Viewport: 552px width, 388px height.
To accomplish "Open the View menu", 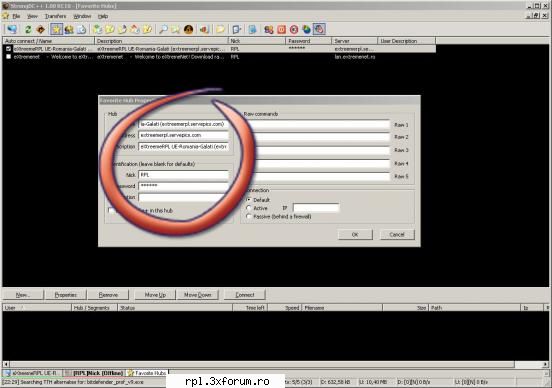I will coord(32,16).
